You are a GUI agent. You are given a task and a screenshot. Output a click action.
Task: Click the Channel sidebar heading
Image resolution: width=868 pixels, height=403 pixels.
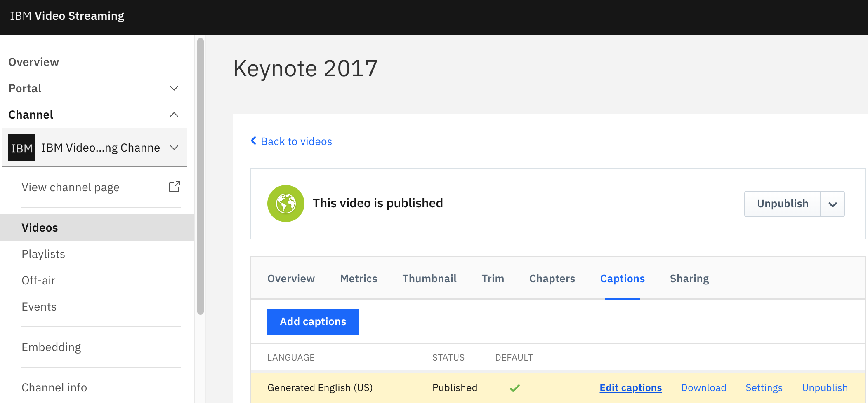(x=31, y=115)
